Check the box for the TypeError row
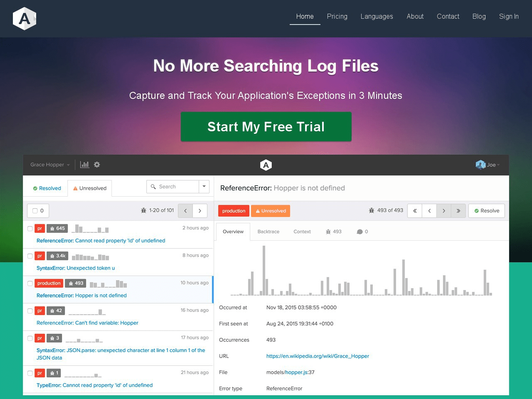This screenshot has width=532, height=399. pyautogui.click(x=30, y=373)
